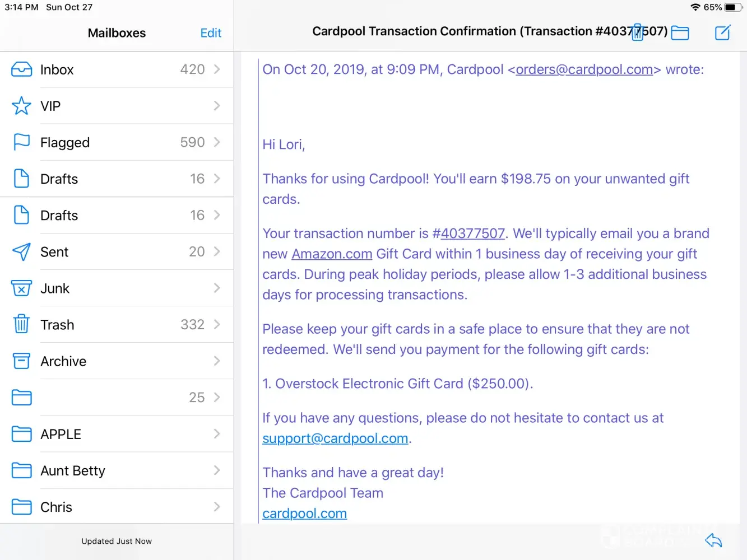Image resolution: width=747 pixels, height=560 pixels.
Task: Compose a new email message
Action: (722, 32)
